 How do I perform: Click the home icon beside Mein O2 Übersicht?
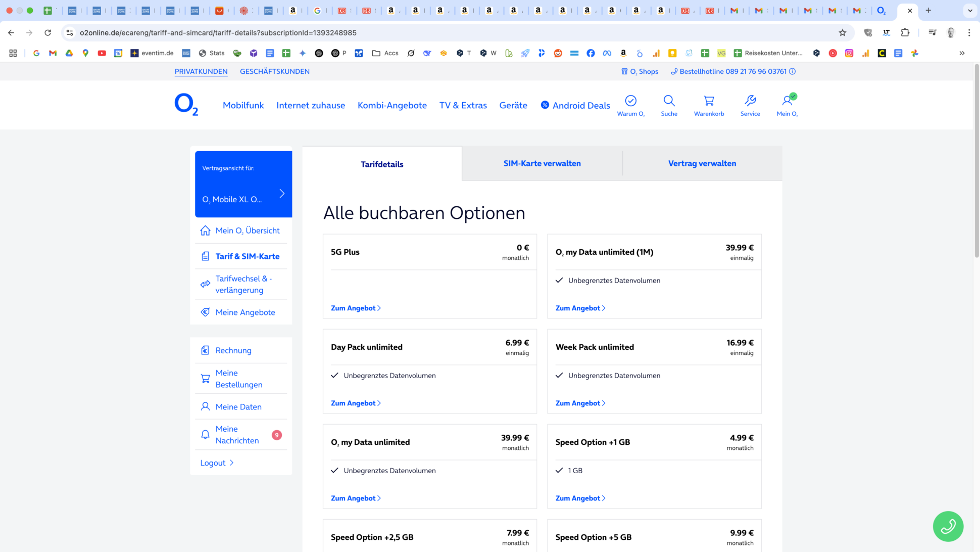tap(205, 230)
